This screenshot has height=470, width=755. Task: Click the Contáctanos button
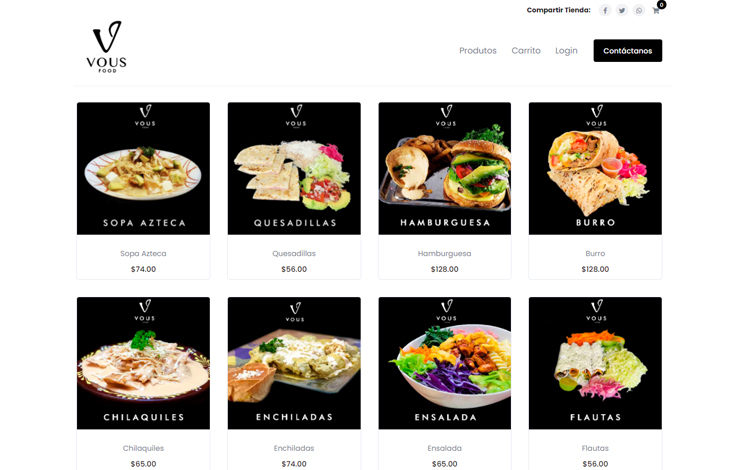coord(627,51)
